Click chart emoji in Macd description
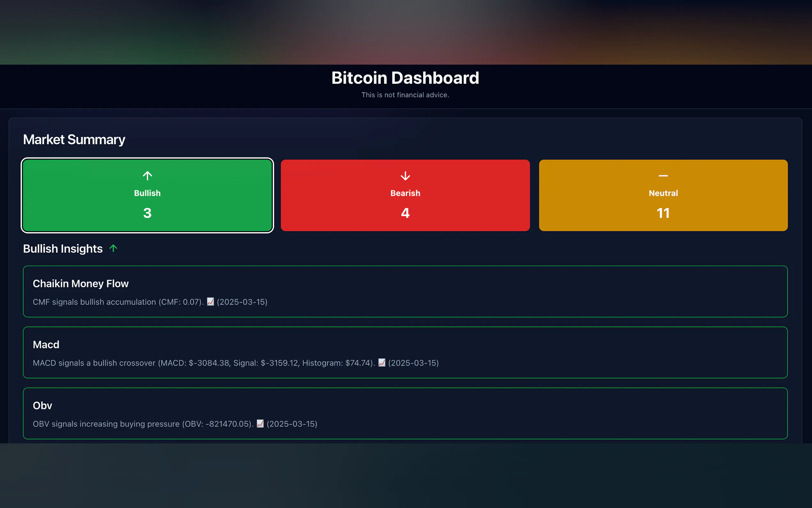 tap(382, 363)
